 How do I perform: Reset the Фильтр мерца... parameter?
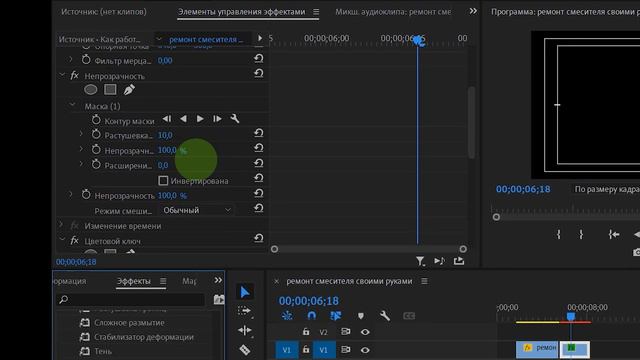point(258,59)
